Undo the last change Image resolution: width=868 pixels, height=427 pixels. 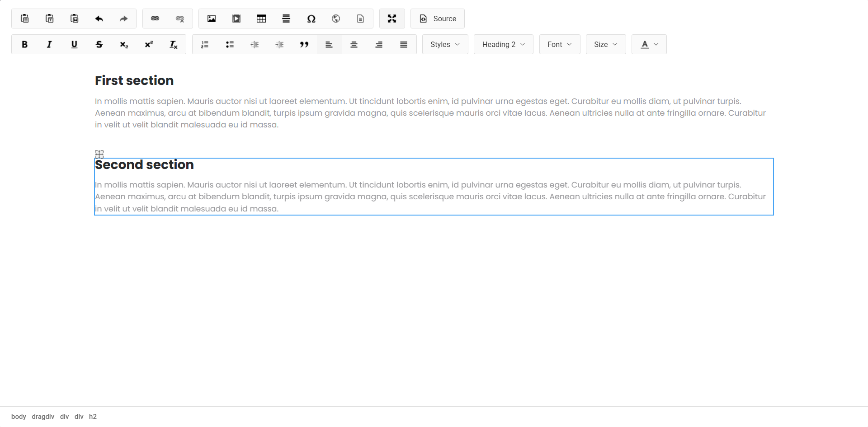click(99, 19)
